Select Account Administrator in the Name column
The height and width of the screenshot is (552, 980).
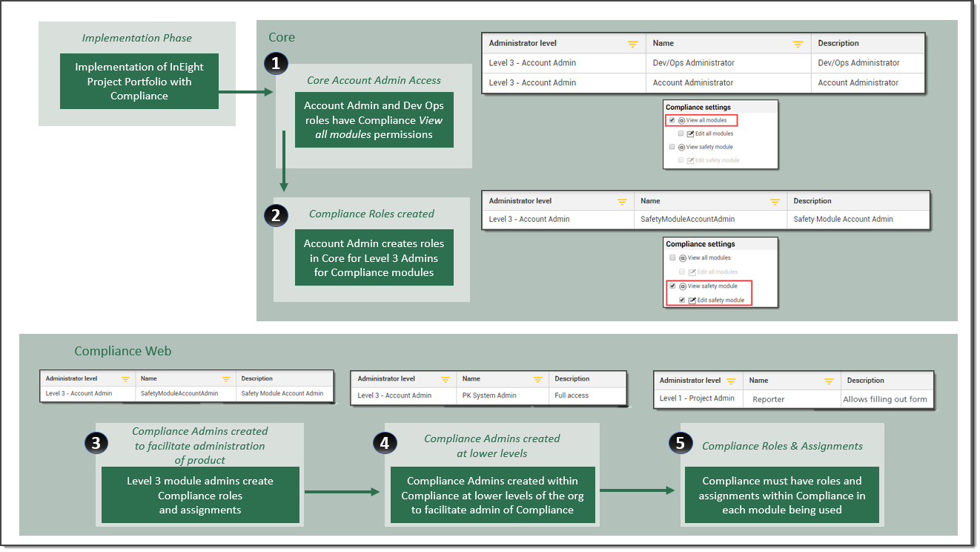pyautogui.click(x=692, y=83)
